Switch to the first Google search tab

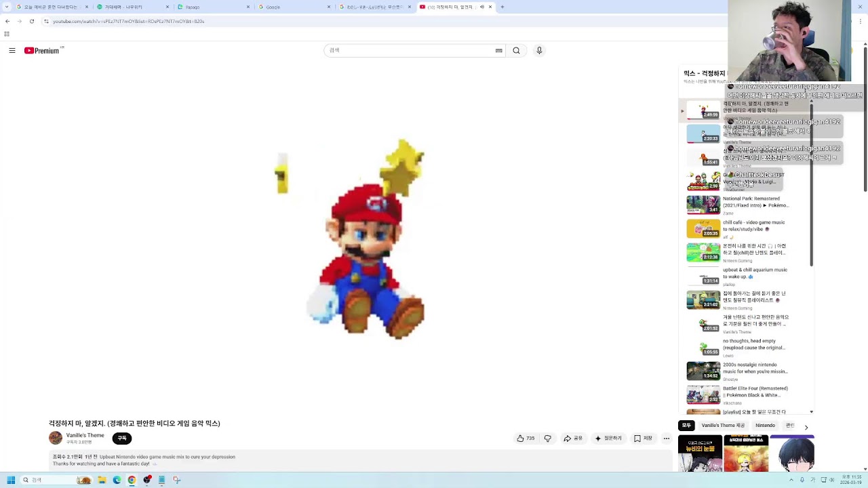tap(52, 7)
